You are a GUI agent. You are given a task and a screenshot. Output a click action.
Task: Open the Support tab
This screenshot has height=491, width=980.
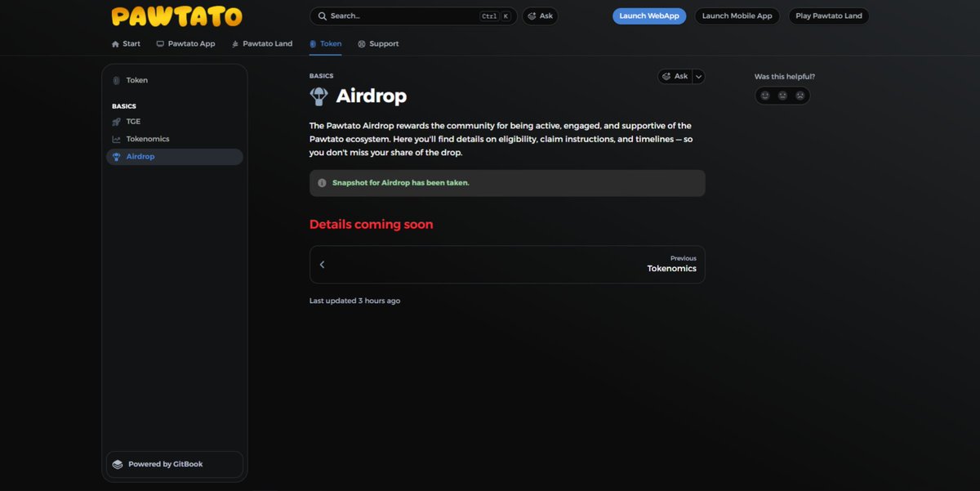coord(378,44)
